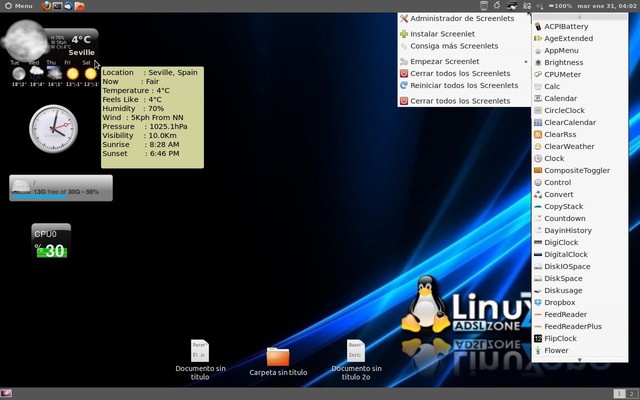The image size is (640, 400).
Task: Start the CircleClock screenlet
Action: click(x=580, y=111)
